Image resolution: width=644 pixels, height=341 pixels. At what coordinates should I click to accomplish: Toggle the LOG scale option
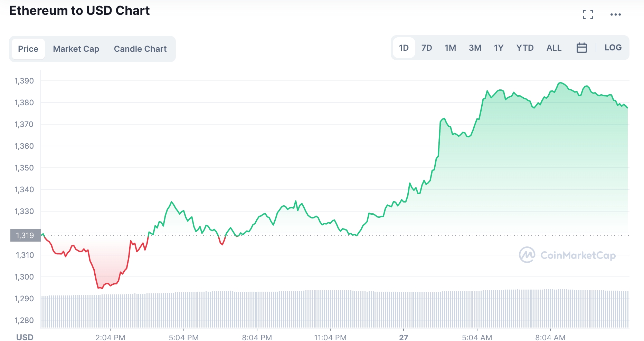coord(613,48)
